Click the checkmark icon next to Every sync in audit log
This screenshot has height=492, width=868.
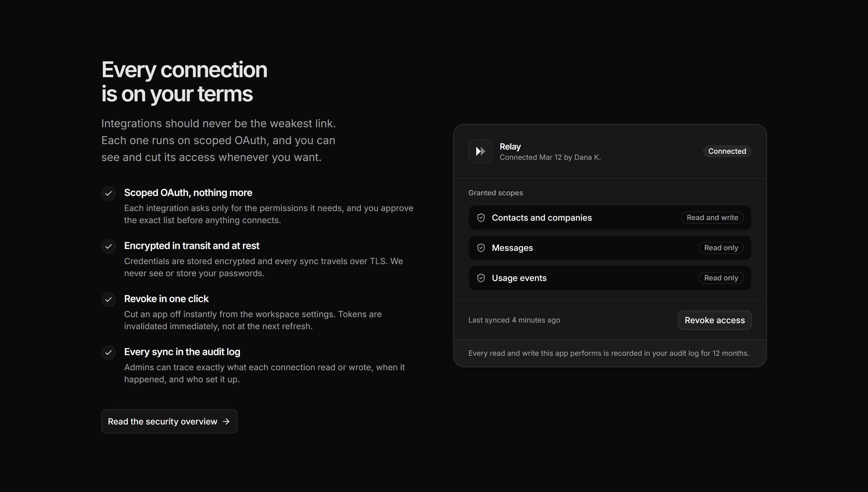click(108, 352)
